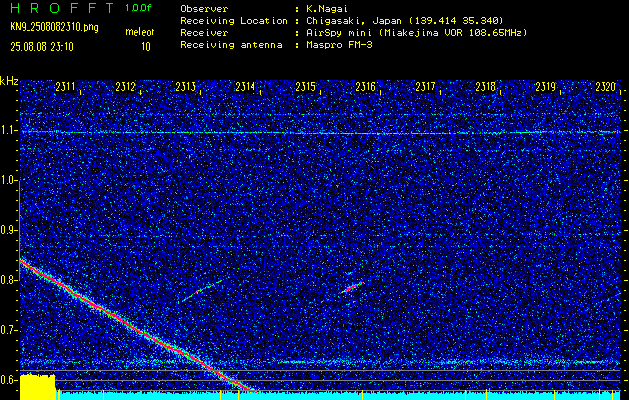Click the 0.7 kHz frequency label

click(x=8, y=330)
